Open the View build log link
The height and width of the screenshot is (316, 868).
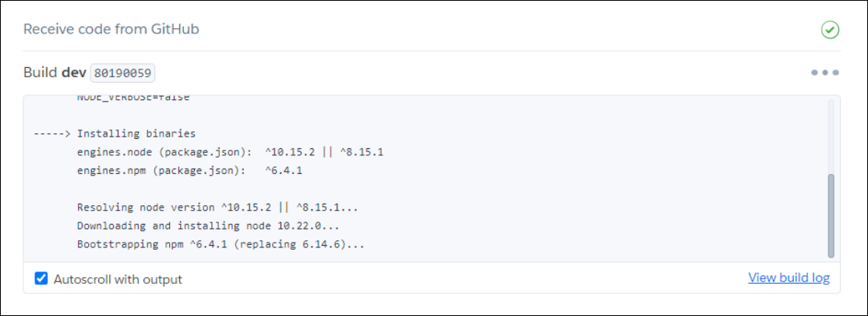(789, 278)
